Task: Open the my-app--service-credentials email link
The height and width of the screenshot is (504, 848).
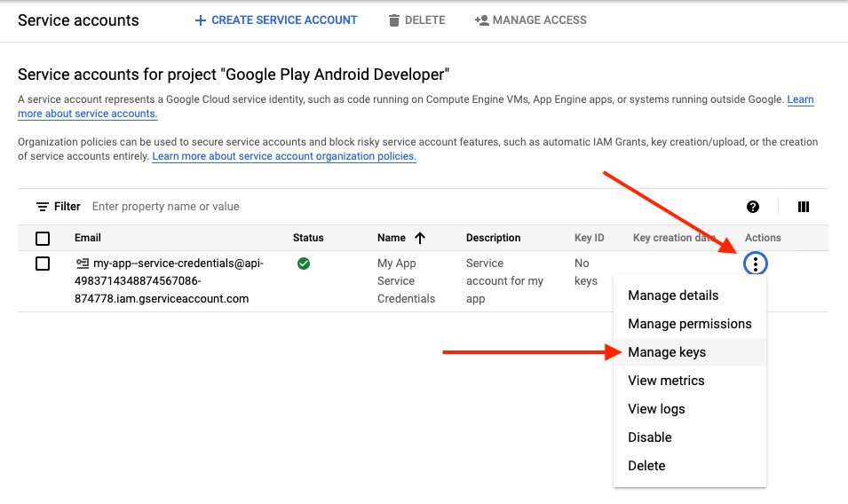Action: coord(169,281)
